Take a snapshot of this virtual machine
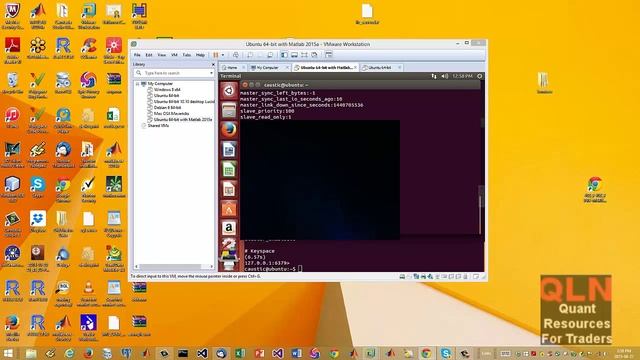The width and height of the screenshot is (640, 360). click(250, 55)
